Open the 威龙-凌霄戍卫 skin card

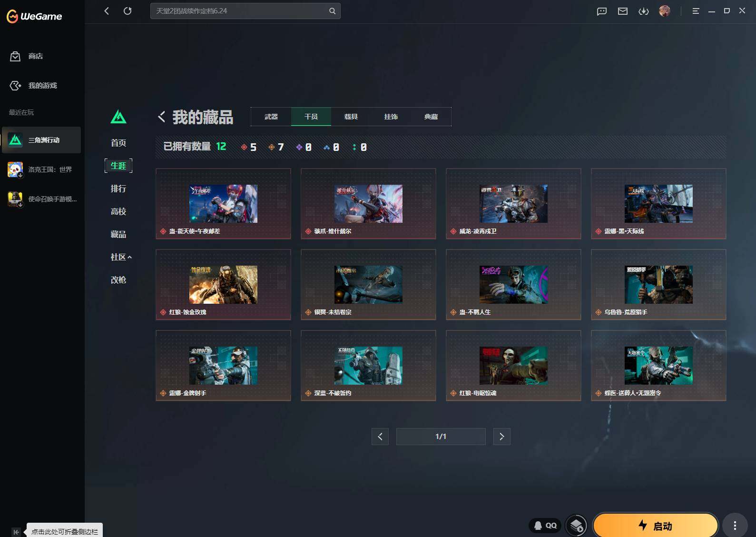point(513,204)
